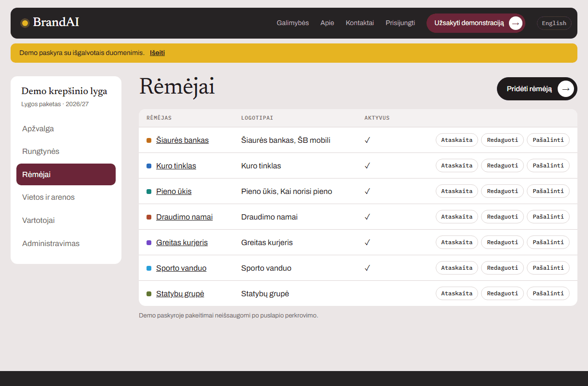Click the Išeiti link in the demo banner

coord(157,53)
